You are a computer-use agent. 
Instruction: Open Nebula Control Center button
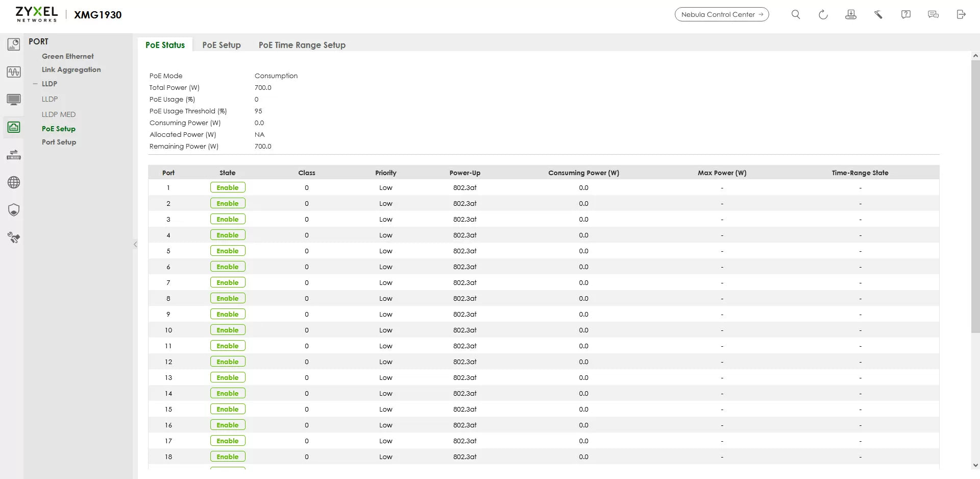(721, 15)
